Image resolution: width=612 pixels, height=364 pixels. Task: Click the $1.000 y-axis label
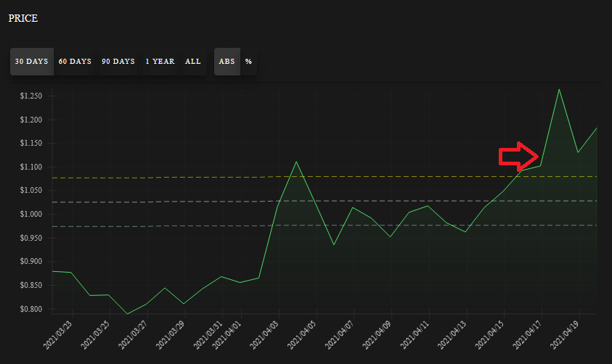(31, 214)
